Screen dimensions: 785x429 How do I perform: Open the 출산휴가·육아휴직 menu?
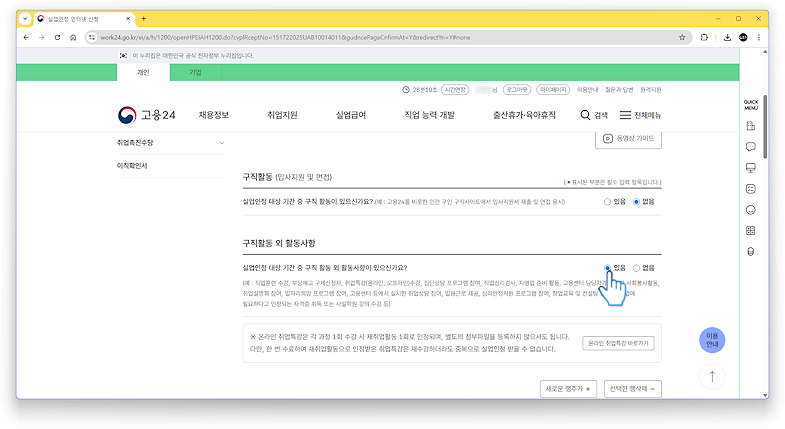coord(524,115)
